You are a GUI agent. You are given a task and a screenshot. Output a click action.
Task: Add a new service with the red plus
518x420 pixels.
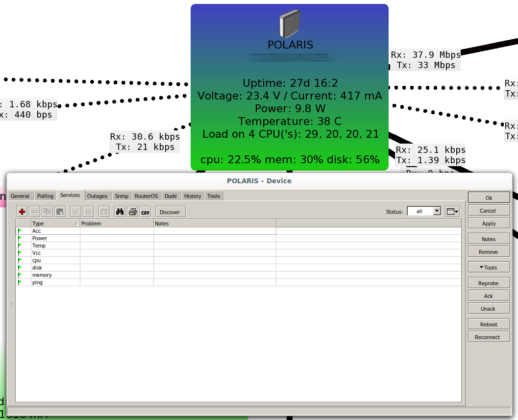pyautogui.click(x=22, y=212)
